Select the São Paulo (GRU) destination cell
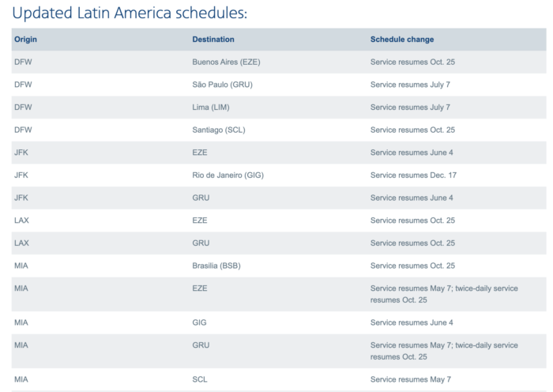The width and height of the screenshot is (553, 392). pos(222,85)
